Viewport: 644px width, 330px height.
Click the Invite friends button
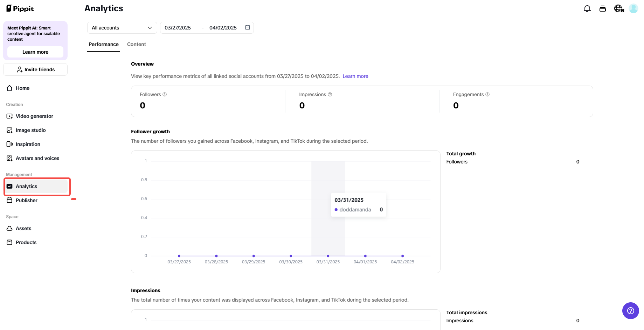coord(35,69)
